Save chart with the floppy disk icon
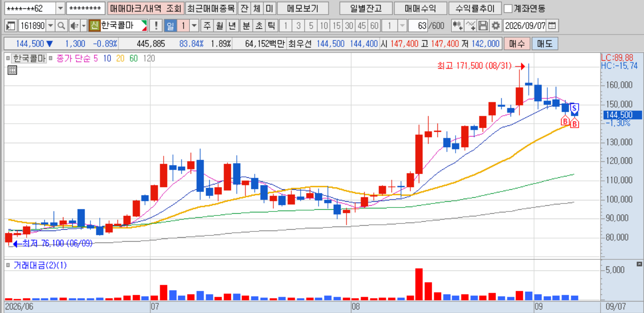This screenshot has height=313, width=644. [484, 26]
